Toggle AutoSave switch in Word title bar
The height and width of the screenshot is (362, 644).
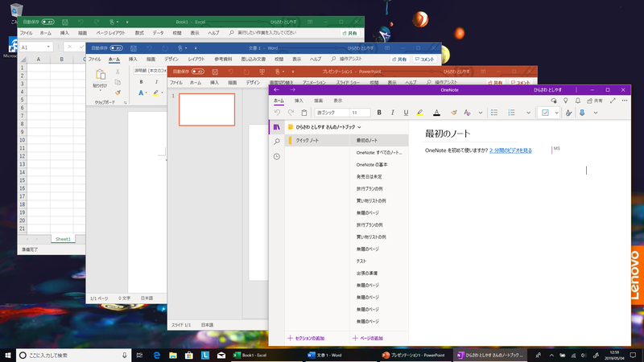(116, 48)
